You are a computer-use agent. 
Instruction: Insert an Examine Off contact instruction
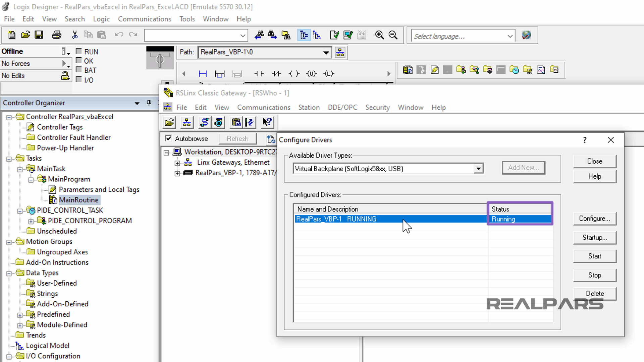(x=276, y=74)
